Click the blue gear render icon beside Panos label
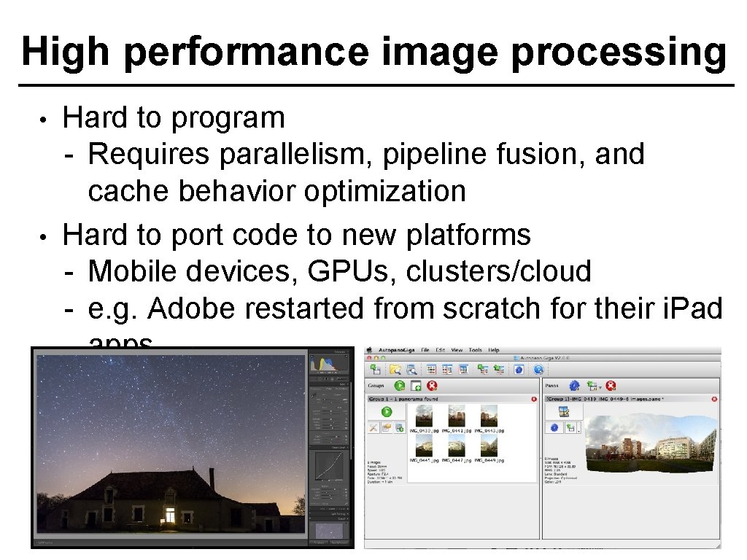 (x=574, y=385)
